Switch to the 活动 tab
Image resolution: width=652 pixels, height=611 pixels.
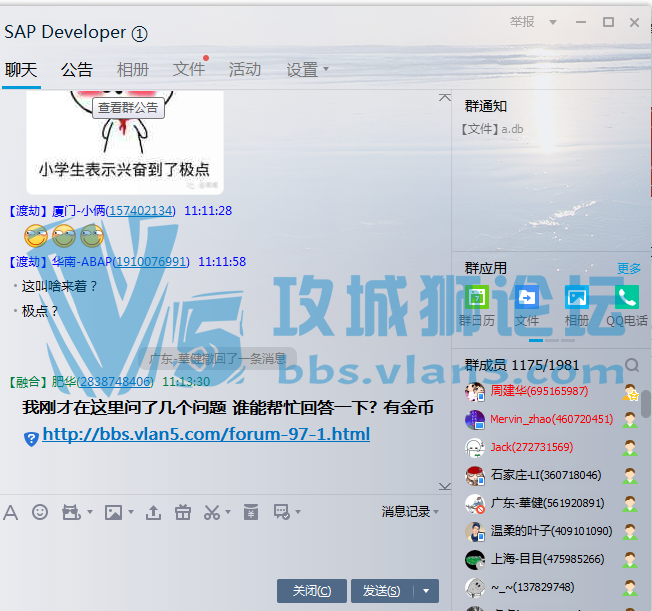pyautogui.click(x=244, y=70)
